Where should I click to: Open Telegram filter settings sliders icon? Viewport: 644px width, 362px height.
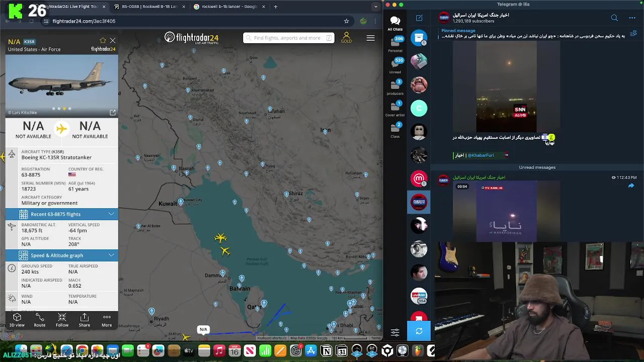click(x=395, y=332)
